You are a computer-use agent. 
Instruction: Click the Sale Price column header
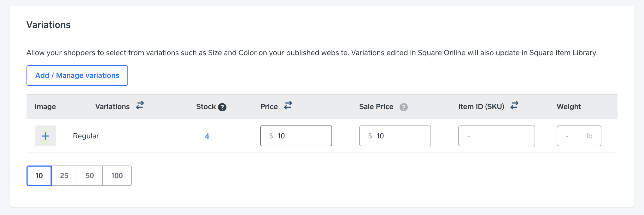tap(376, 107)
